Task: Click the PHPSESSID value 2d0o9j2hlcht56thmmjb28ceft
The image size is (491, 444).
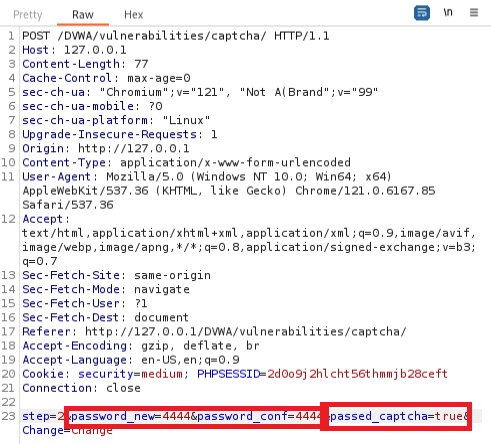Action: tap(357, 374)
